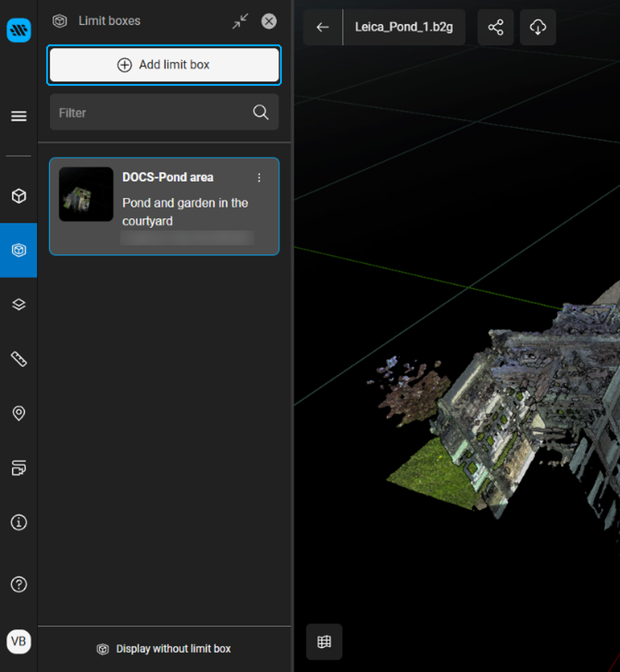620x672 pixels.
Task: Open the help question mark icon
Action: tap(19, 584)
